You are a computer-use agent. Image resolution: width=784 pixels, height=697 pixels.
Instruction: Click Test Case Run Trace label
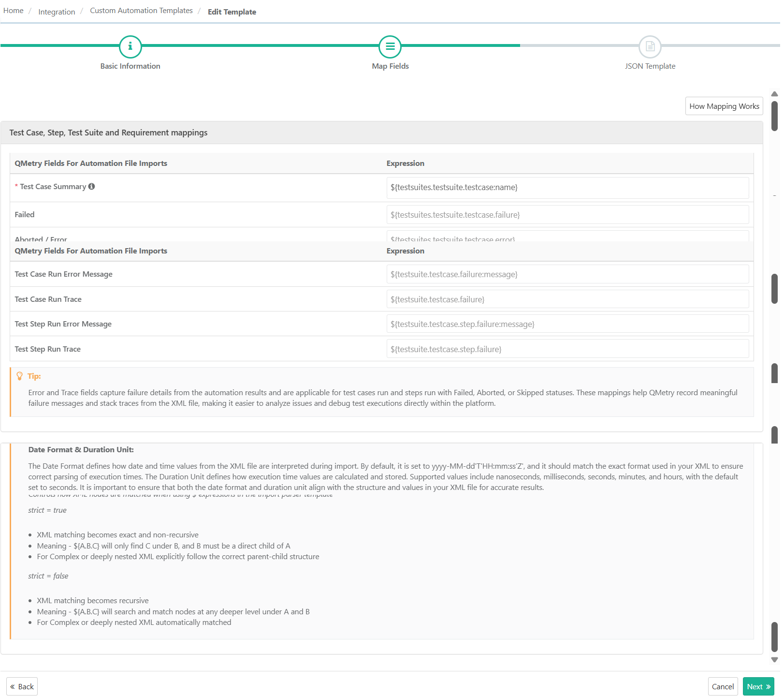[48, 299]
